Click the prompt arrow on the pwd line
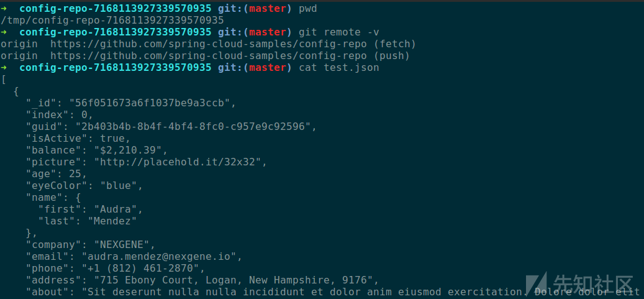Screen dimensions: 644x299 coord(4,9)
